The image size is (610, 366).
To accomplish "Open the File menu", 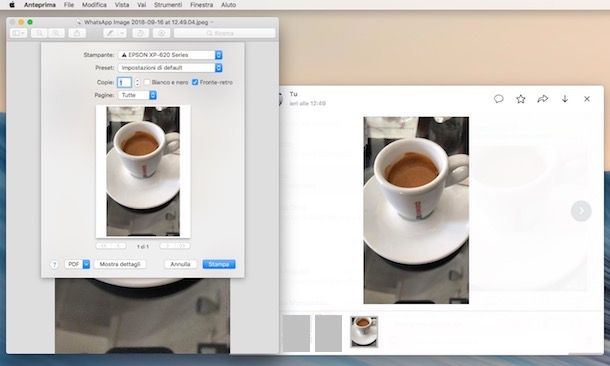I will 69,5.
